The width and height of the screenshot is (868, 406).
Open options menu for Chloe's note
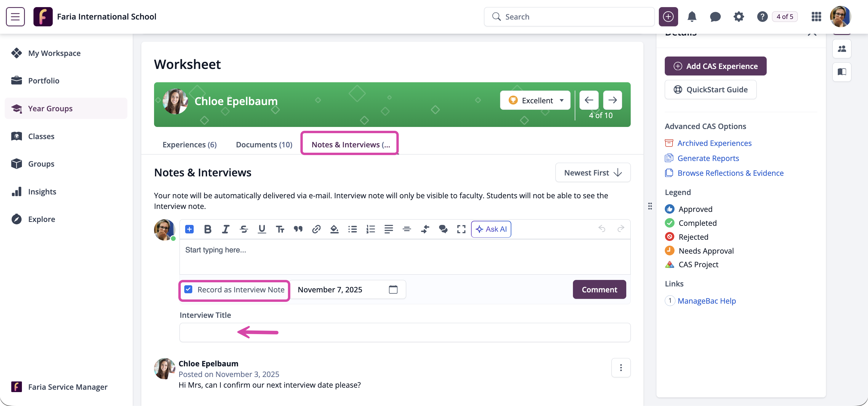click(621, 368)
